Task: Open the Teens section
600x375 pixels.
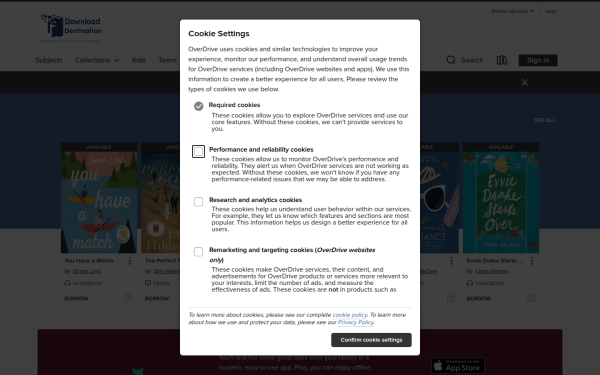Action: (167, 60)
